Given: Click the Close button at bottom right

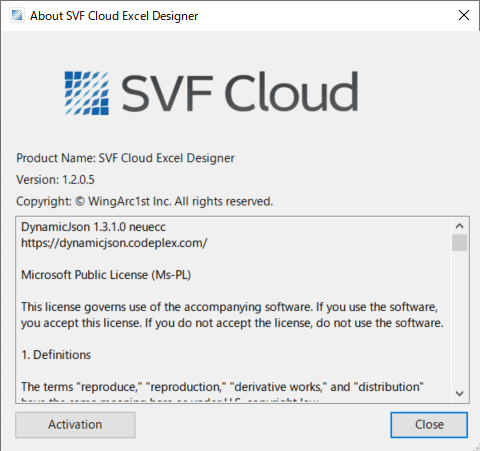Looking at the screenshot, I should point(429,425).
